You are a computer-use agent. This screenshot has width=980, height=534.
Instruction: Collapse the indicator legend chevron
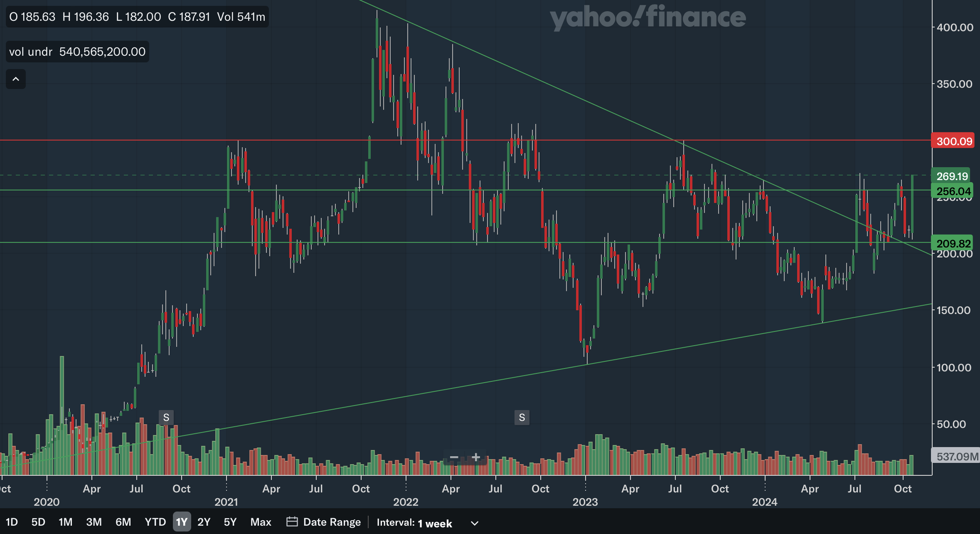(16, 79)
